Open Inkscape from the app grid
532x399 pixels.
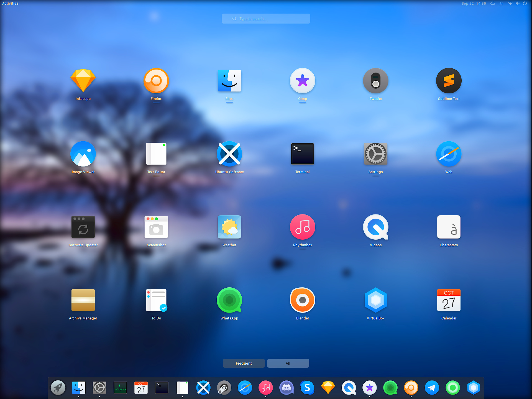[x=83, y=81]
